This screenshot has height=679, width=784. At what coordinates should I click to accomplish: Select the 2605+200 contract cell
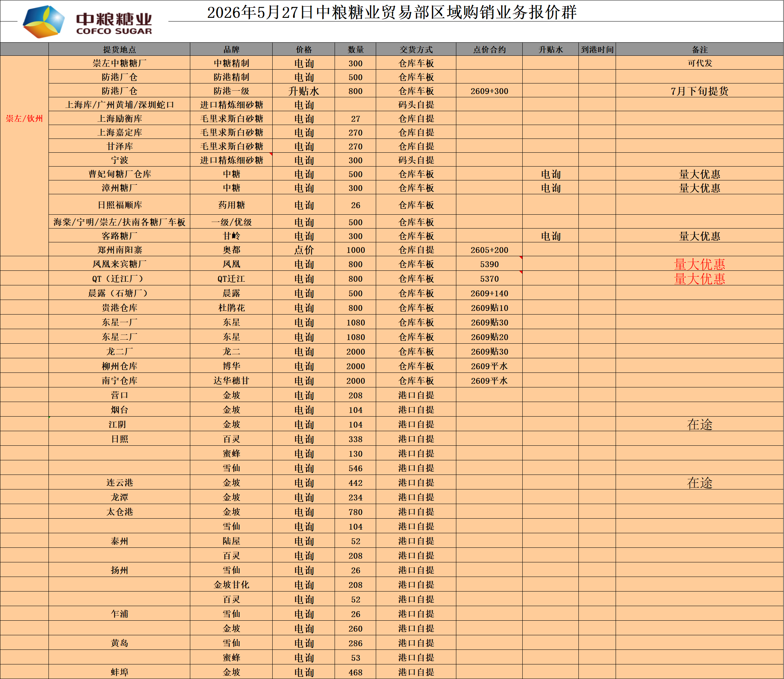(x=489, y=250)
